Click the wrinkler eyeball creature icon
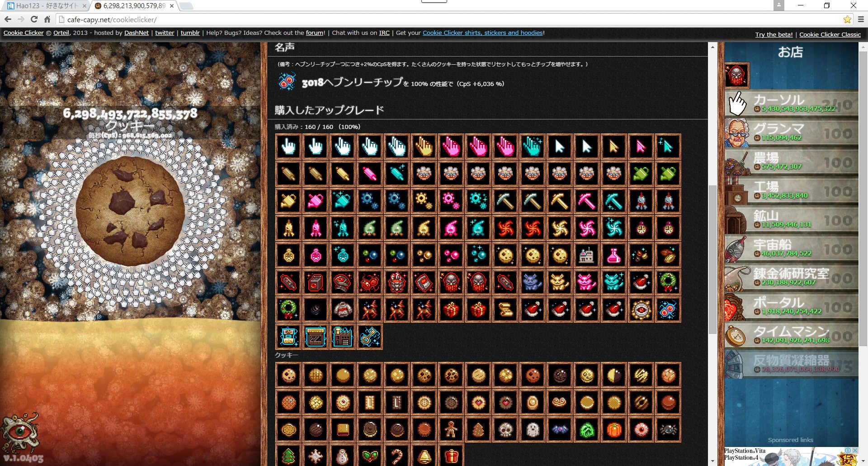Viewport: 868px width, 466px height. (x=20, y=432)
